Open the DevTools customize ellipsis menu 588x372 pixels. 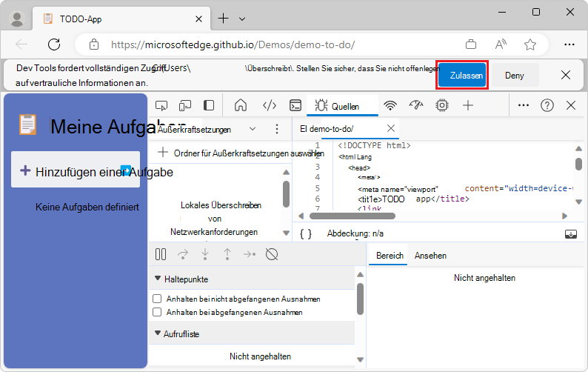pos(523,105)
